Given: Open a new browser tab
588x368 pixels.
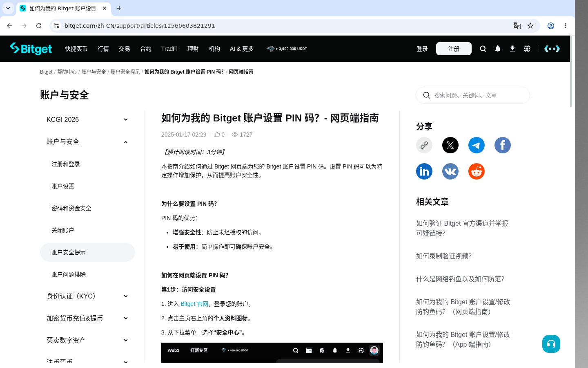Looking at the screenshot, I should [119, 8].
